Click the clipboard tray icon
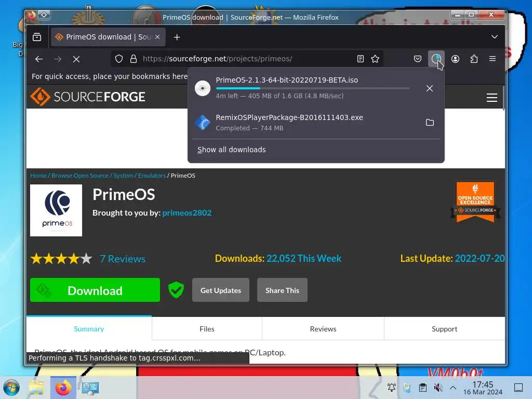 click(x=423, y=388)
